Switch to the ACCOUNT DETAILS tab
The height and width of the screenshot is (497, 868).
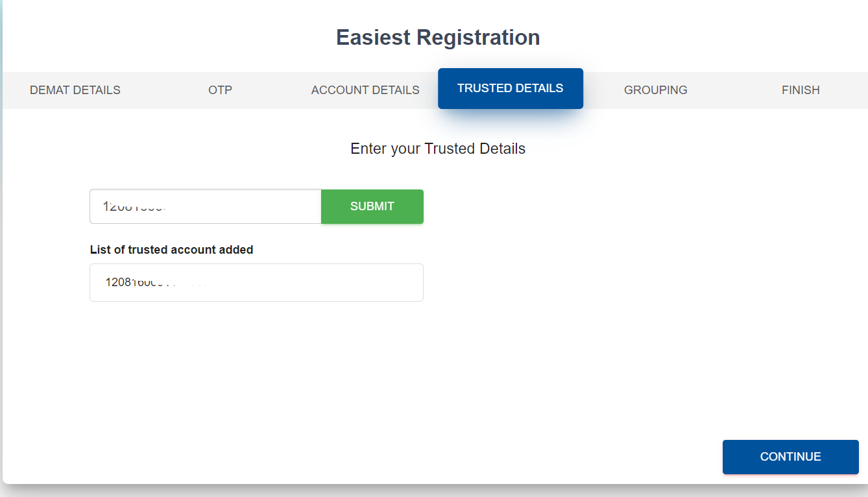click(365, 90)
